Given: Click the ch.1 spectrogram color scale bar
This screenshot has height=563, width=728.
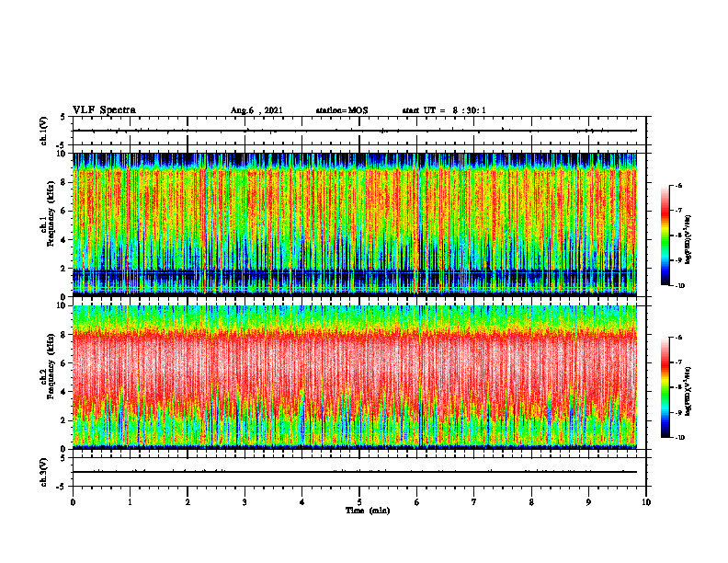Looking at the screenshot, I should pyautogui.click(x=665, y=236).
